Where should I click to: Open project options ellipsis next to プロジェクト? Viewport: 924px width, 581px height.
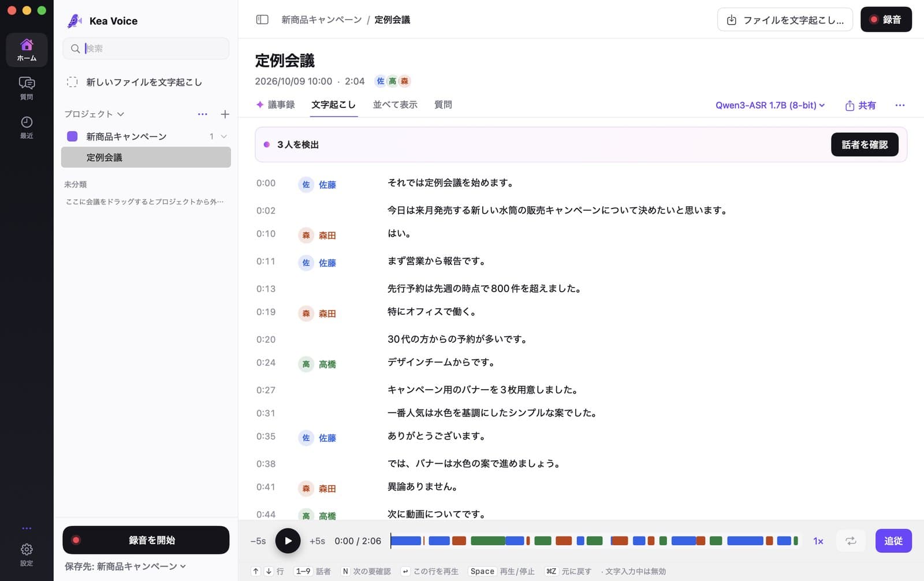(x=203, y=114)
